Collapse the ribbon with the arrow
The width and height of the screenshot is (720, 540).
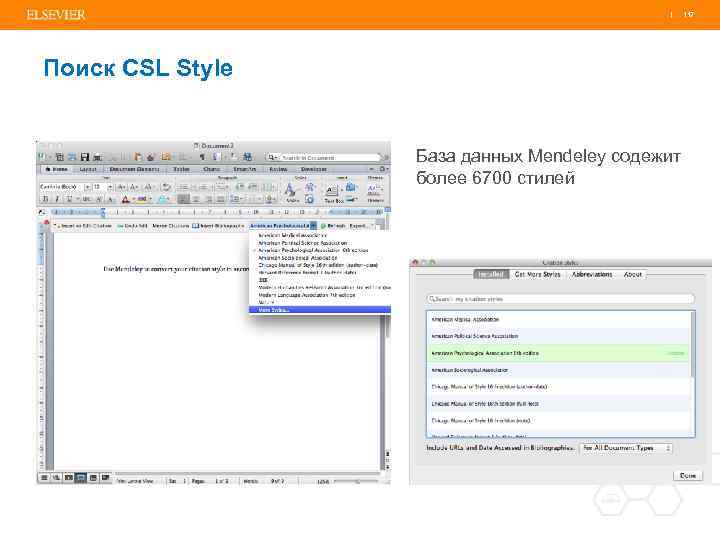371,169
